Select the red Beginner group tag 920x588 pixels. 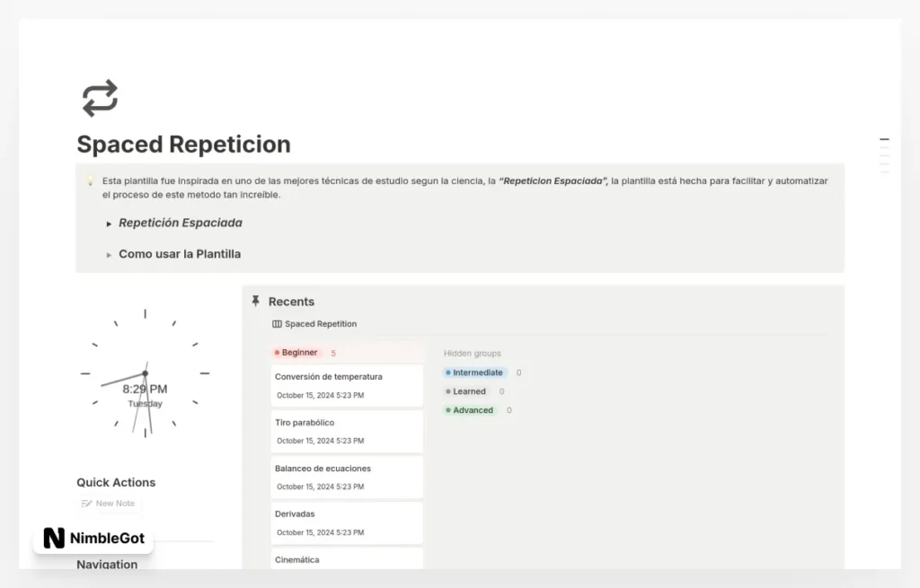[296, 353]
